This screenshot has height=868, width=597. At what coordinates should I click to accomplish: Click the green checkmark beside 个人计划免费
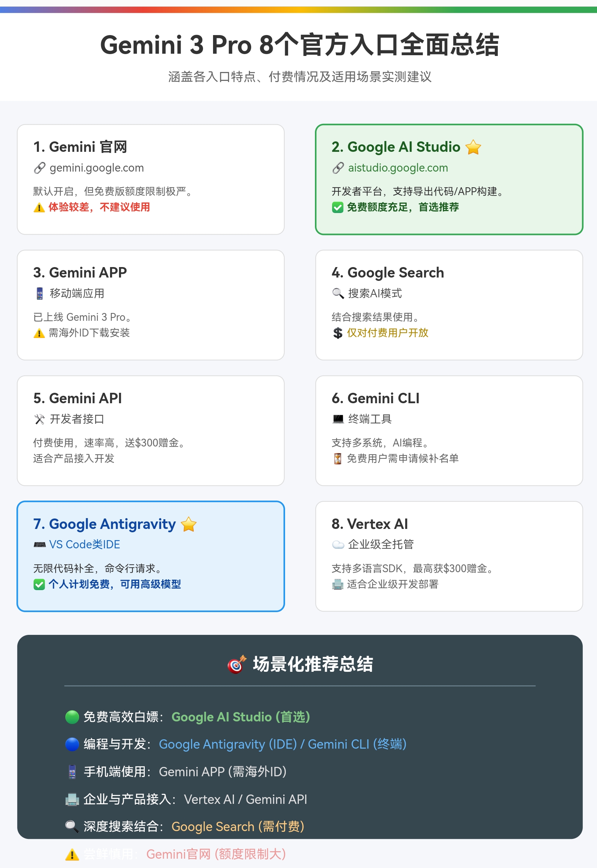click(39, 584)
